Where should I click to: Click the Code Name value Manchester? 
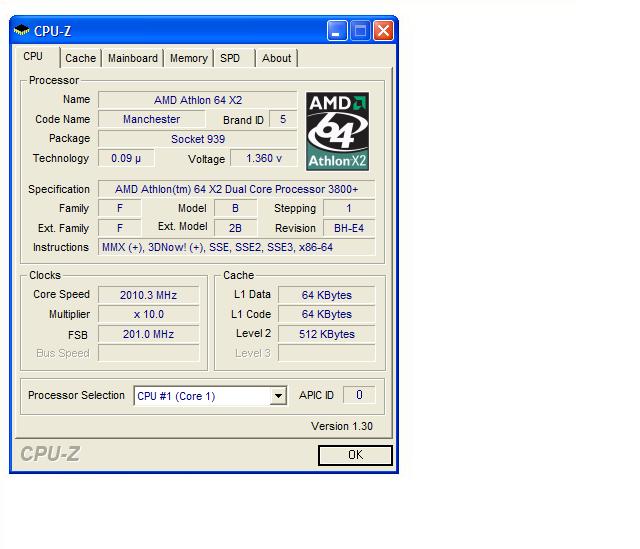pyautogui.click(x=151, y=119)
